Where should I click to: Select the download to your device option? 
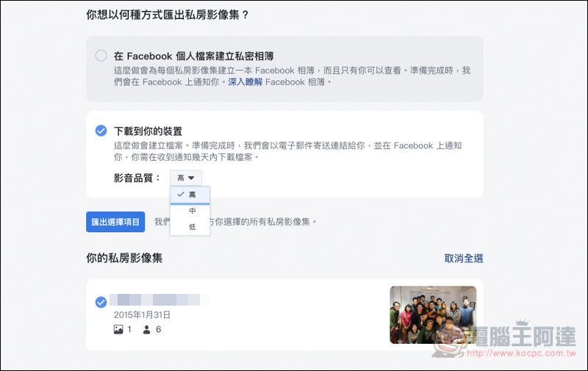(101, 131)
